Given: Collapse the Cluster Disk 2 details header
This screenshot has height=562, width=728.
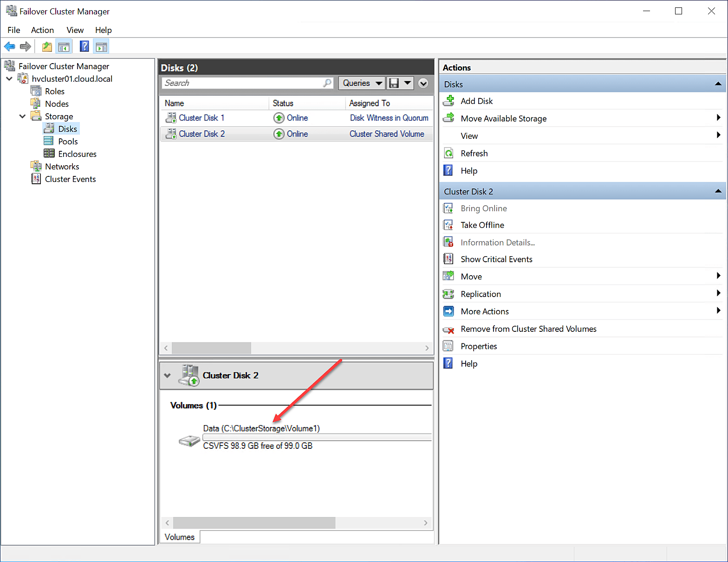Looking at the screenshot, I should tap(167, 375).
